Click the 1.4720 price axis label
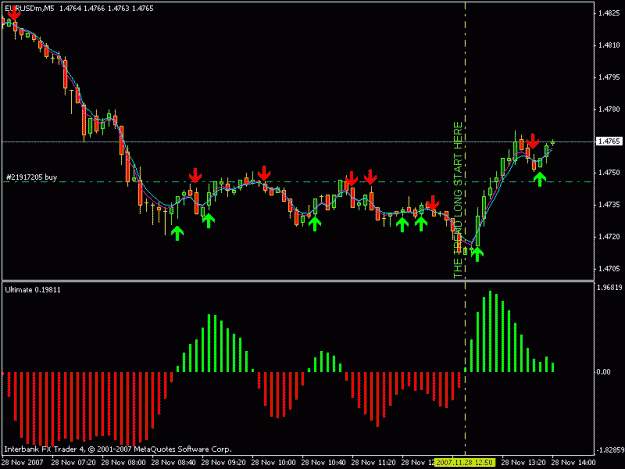Viewport: 625px width, 469px height. point(609,236)
